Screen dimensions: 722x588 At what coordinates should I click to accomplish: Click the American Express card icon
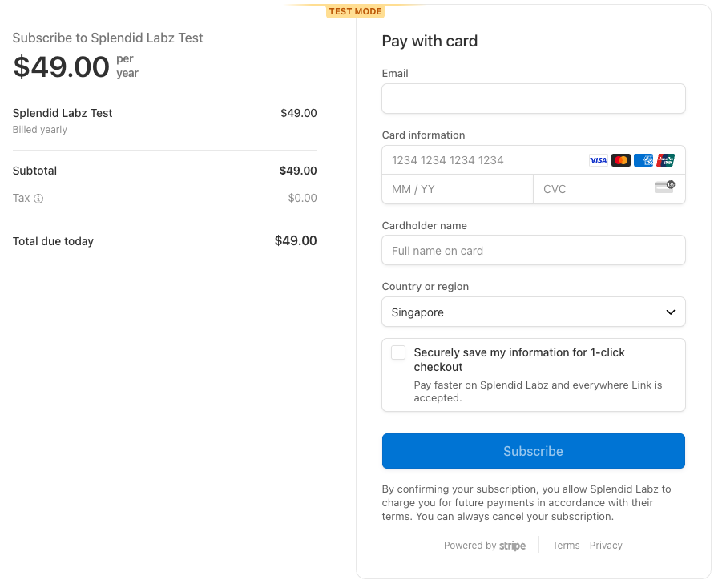point(643,160)
